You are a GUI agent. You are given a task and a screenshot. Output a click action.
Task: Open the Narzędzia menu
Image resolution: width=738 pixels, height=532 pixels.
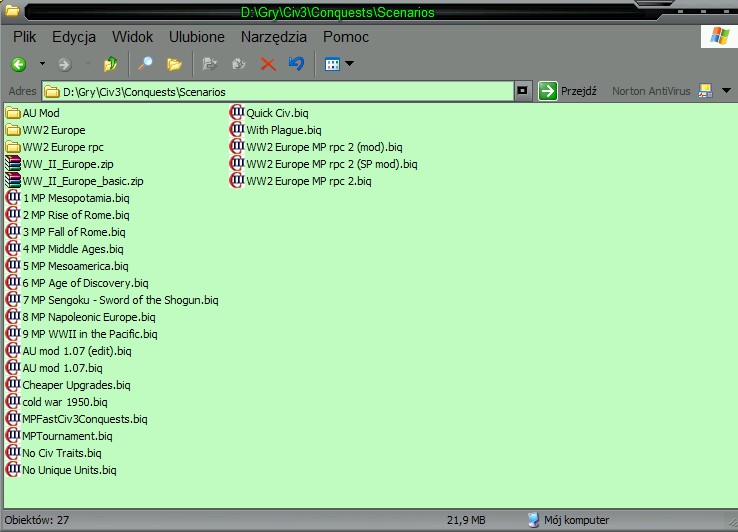pyautogui.click(x=274, y=37)
